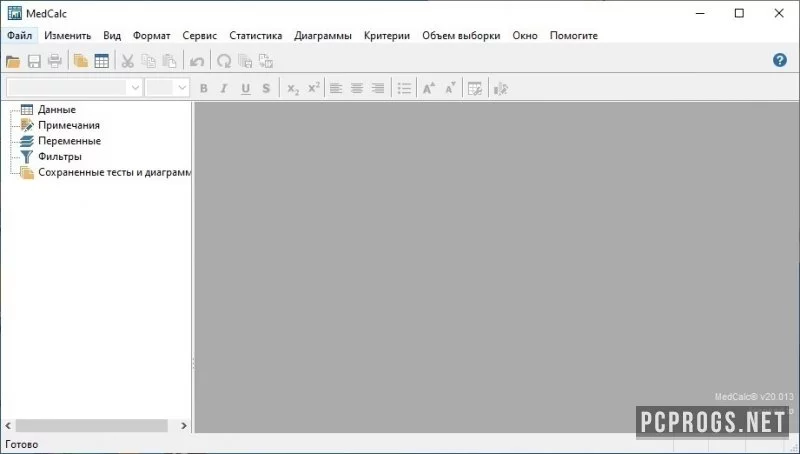800x454 pixels.
Task: Toggle Underline formatting
Action: coord(245,89)
